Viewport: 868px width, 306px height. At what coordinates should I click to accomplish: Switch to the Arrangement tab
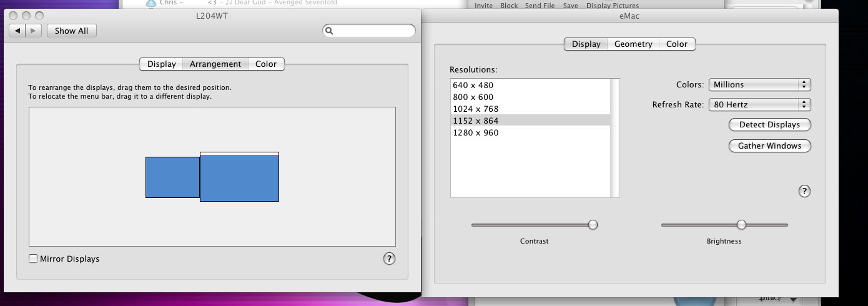(x=215, y=64)
